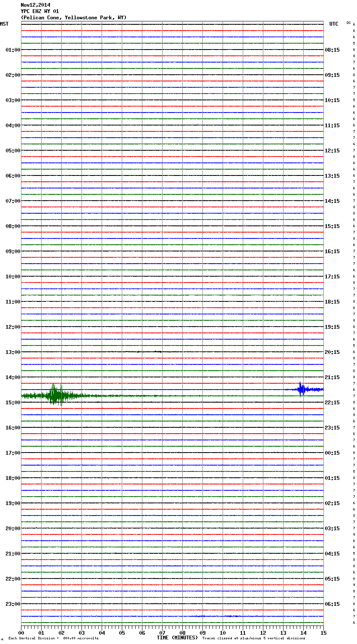Click the 05:15 UTC time label
This screenshot has height=644, width=357.
[x=332, y=579]
